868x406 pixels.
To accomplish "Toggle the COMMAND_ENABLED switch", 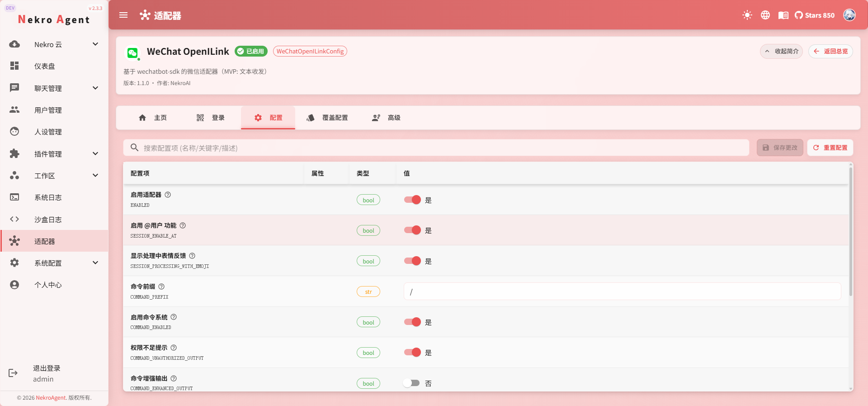I will click(x=412, y=322).
